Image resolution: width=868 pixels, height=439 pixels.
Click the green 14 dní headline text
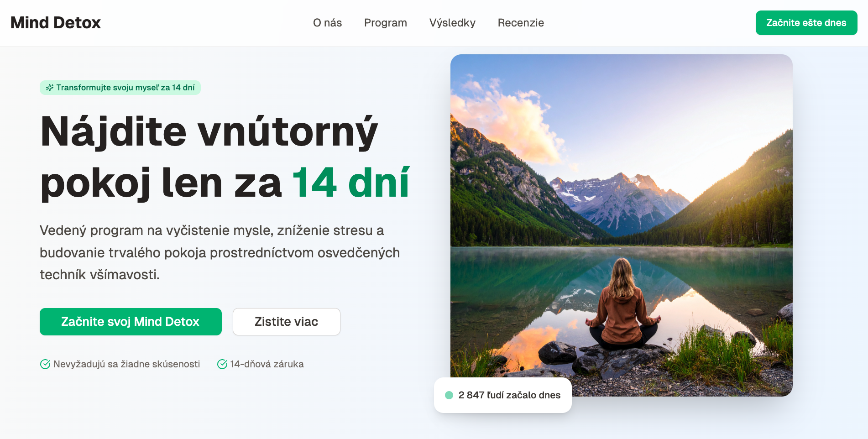click(350, 183)
